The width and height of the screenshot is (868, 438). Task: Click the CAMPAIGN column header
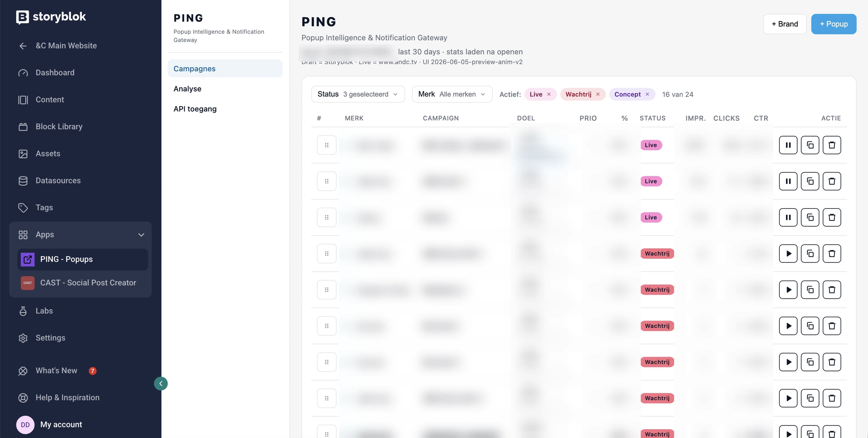click(441, 118)
